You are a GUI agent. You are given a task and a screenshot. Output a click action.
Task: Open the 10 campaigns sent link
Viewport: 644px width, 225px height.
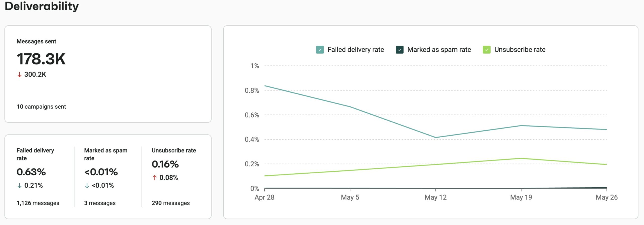tap(41, 107)
